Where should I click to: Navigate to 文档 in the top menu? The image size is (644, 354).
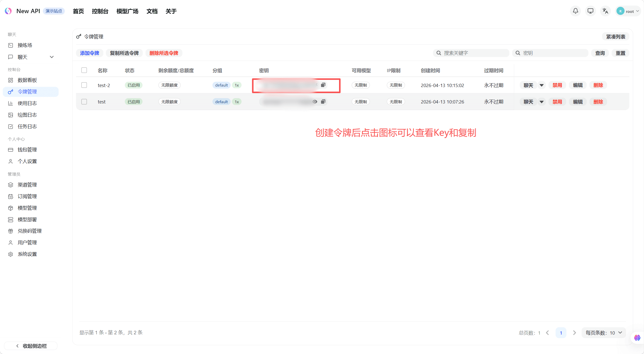coord(152,11)
